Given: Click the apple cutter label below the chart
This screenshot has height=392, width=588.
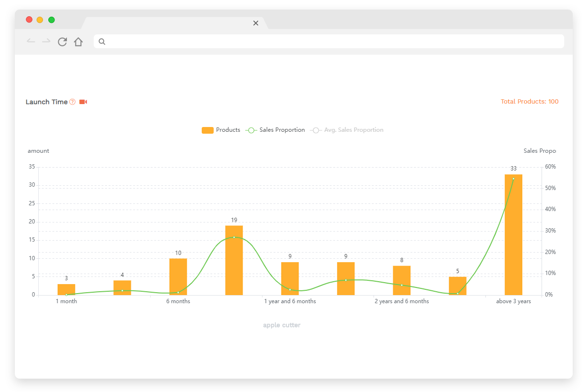Looking at the screenshot, I should pyautogui.click(x=281, y=325).
